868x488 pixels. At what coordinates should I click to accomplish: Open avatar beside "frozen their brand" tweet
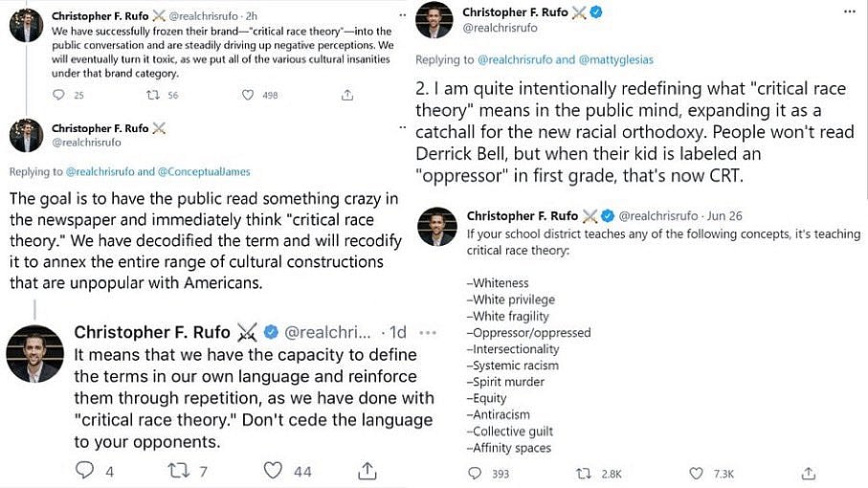[x=26, y=26]
